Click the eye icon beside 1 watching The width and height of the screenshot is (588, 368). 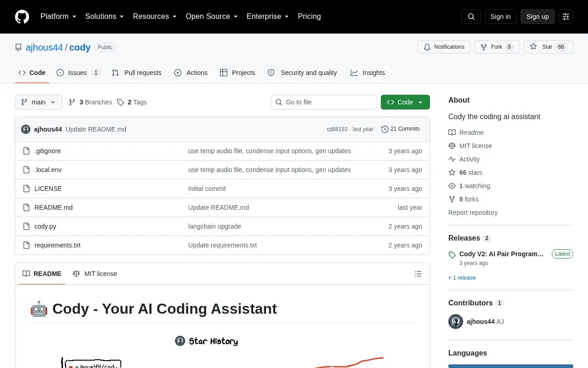coord(452,186)
